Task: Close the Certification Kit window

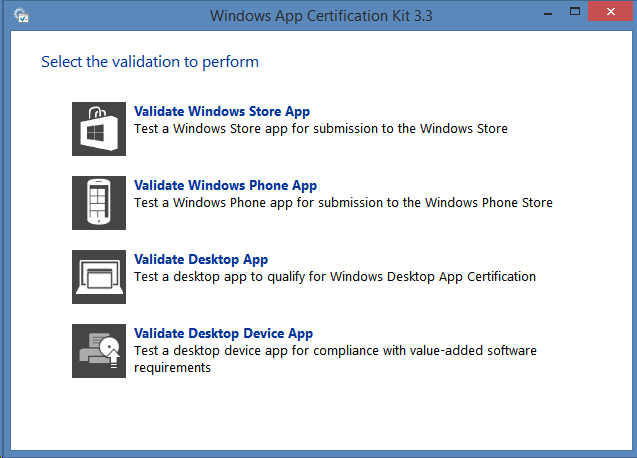Action: (611, 11)
